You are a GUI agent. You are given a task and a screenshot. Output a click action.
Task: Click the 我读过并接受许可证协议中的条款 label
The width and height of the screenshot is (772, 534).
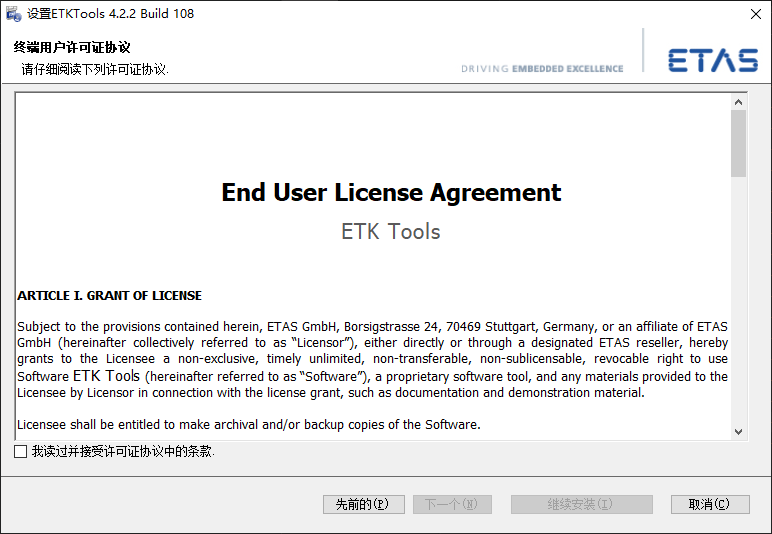[x=123, y=451]
